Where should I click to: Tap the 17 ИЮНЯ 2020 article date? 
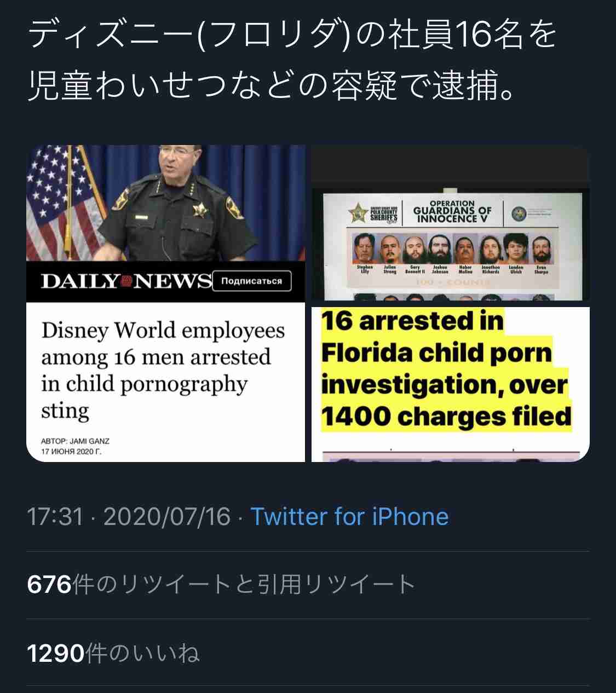(x=72, y=452)
